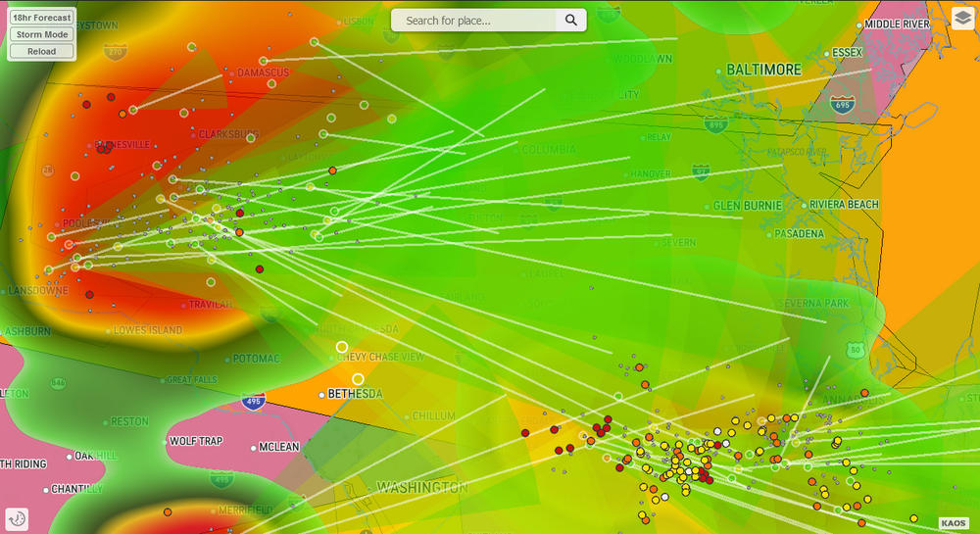The width and height of the screenshot is (980, 534).
Task: Focus the Search for place field
Action: click(x=473, y=20)
